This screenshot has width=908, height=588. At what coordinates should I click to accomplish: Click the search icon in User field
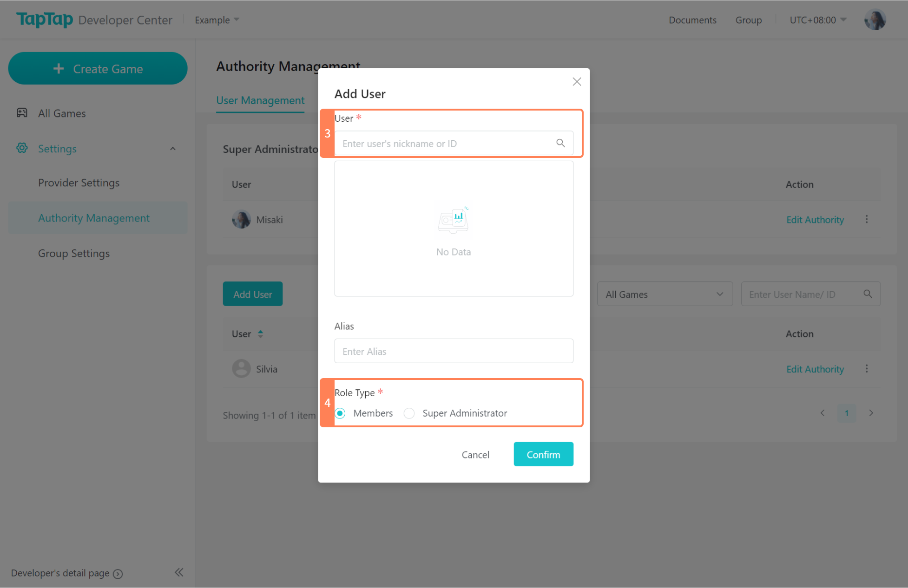click(560, 143)
